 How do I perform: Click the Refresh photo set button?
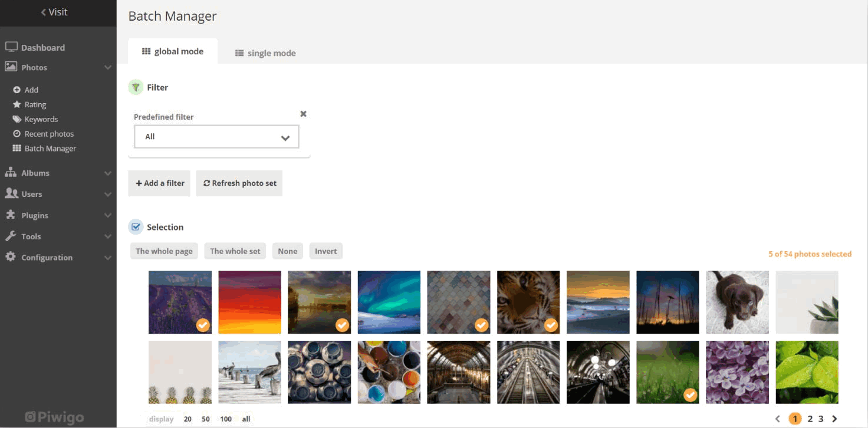239,183
